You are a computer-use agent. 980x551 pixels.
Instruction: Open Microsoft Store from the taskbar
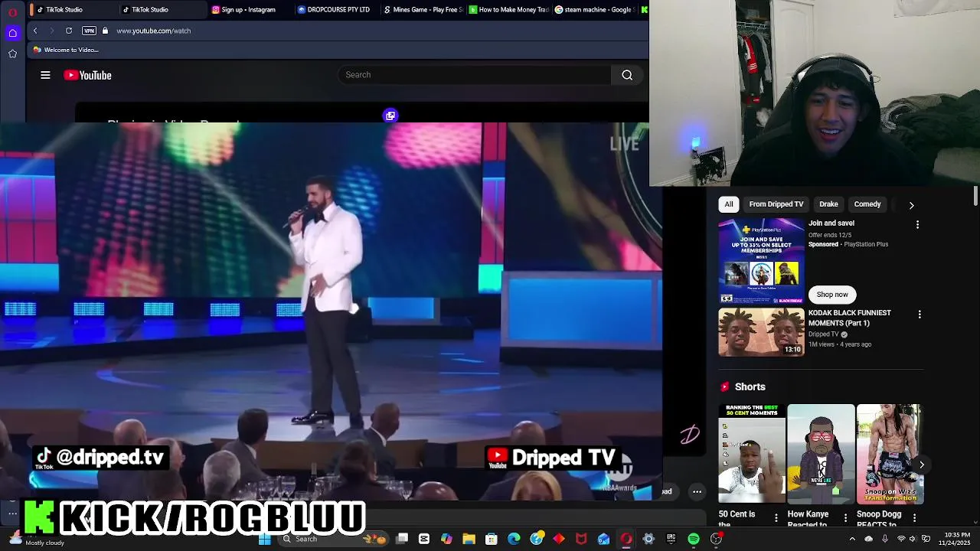(x=492, y=539)
